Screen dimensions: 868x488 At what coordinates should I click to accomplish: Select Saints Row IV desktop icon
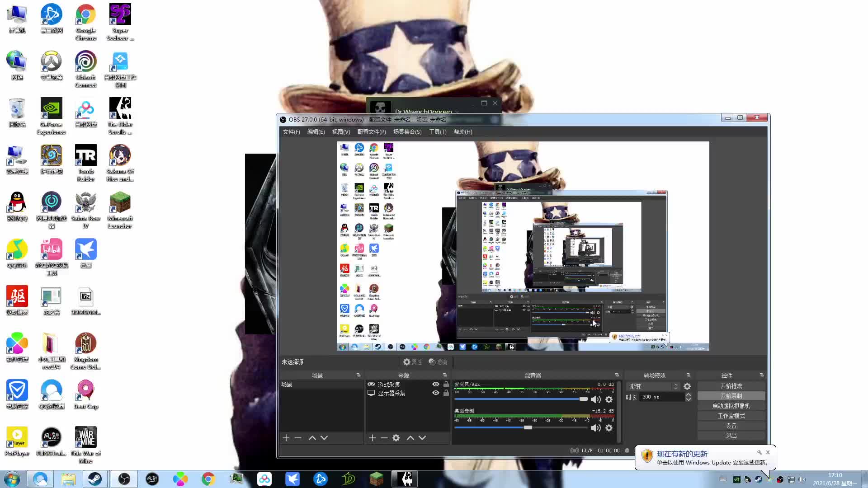tap(85, 210)
